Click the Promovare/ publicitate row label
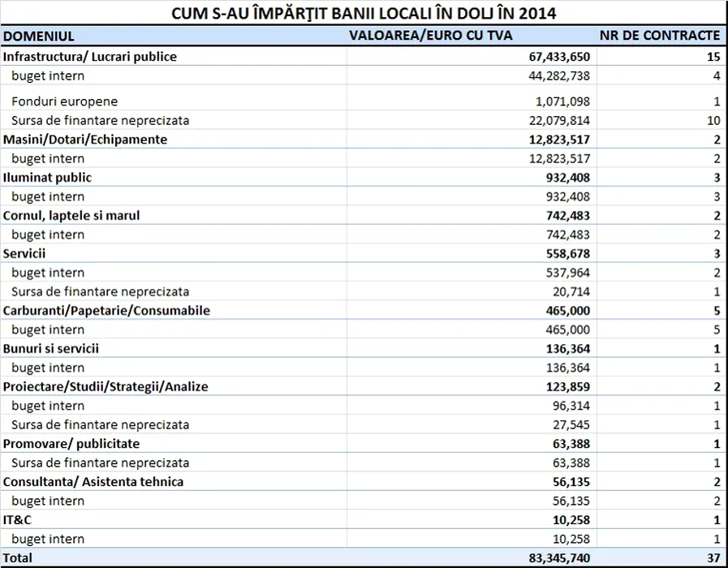The width and height of the screenshot is (728, 568). pos(71,444)
